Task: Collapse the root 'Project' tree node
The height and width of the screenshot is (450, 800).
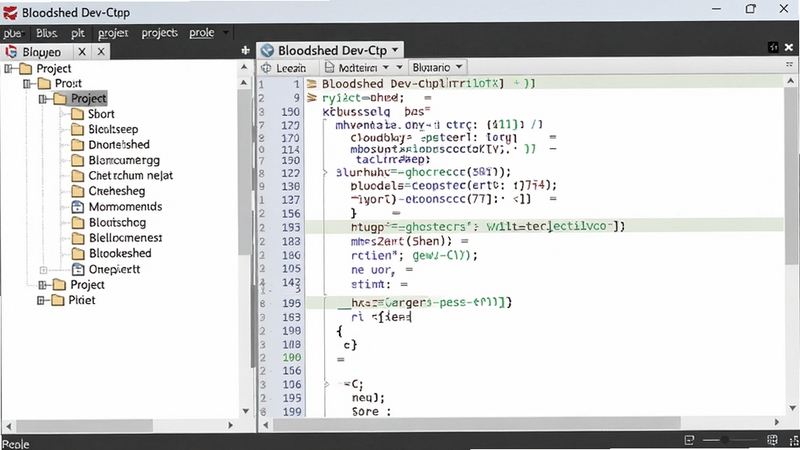Action: (x=8, y=68)
